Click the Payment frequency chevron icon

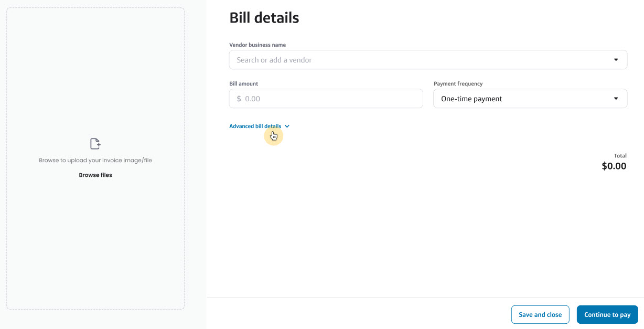click(x=616, y=98)
